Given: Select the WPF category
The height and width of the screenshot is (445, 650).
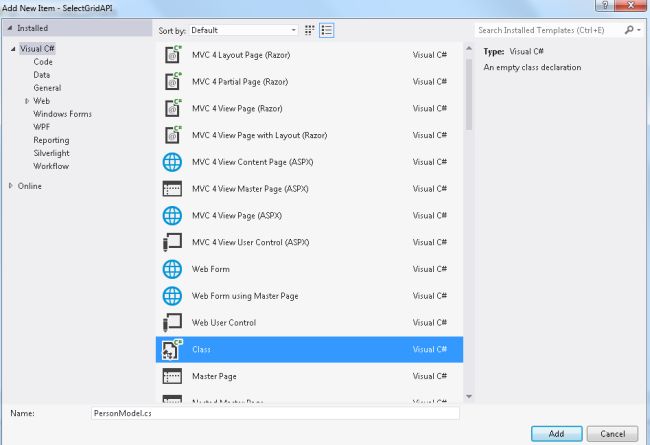Looking at the screenshot, I should point(41,127).
